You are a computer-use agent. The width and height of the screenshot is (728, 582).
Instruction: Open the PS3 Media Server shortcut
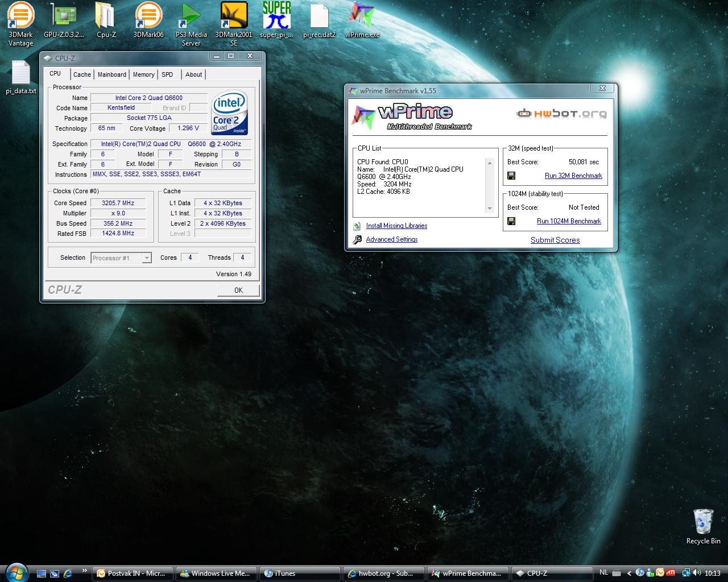click(191, 24)
